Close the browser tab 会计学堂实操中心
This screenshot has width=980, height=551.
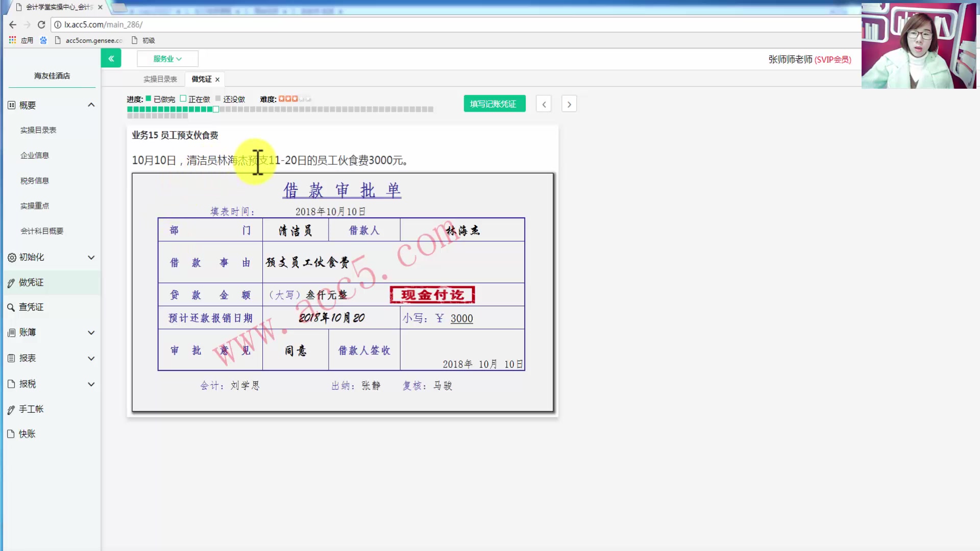(100, 7)
